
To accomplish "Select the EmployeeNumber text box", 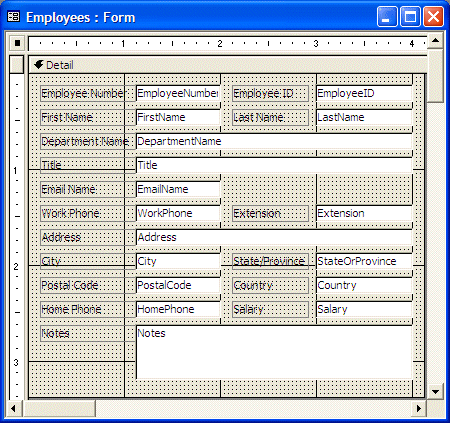I will coord(178,93).
